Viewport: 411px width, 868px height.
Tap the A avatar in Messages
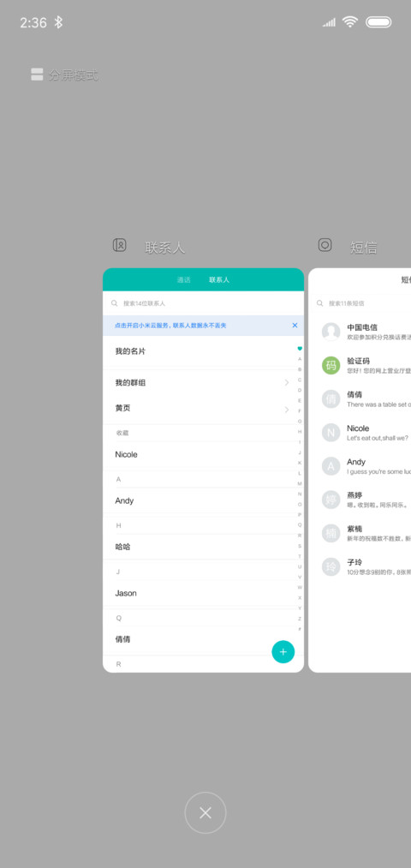[x=331, y=466]
